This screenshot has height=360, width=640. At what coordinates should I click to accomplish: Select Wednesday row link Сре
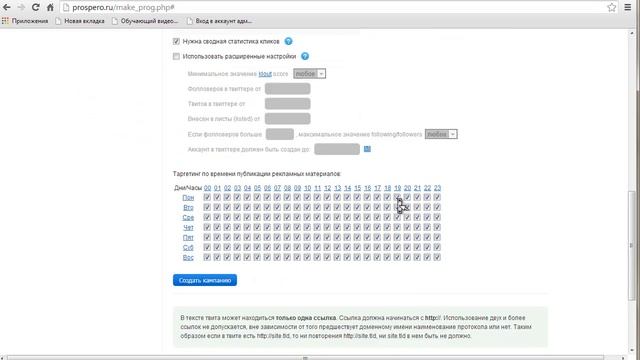tap(188, 218)
